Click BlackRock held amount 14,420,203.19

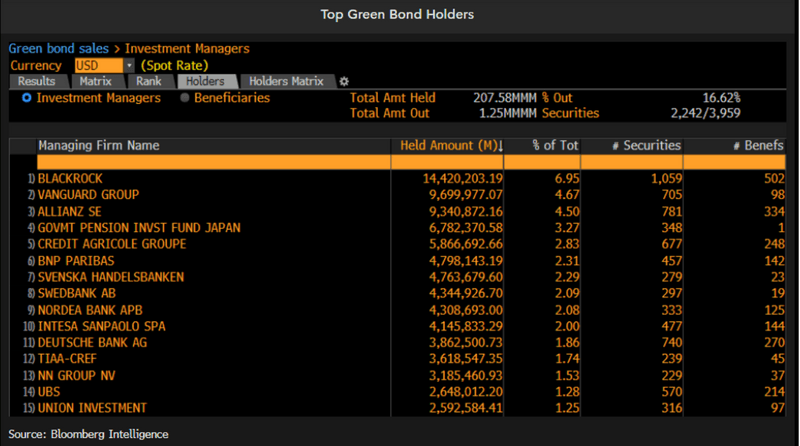pyautogui.click(x=463, y=179)
